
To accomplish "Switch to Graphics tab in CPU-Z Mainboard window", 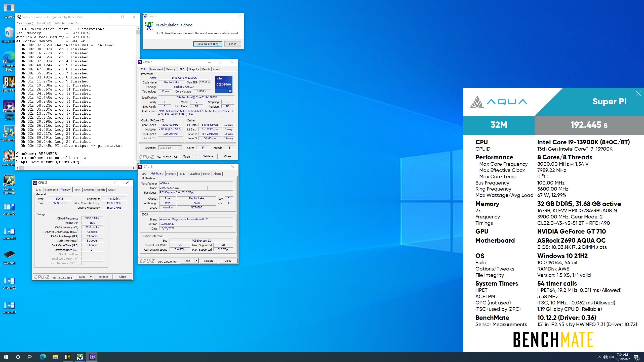I will pyautogui.click(x=195, y=174).
